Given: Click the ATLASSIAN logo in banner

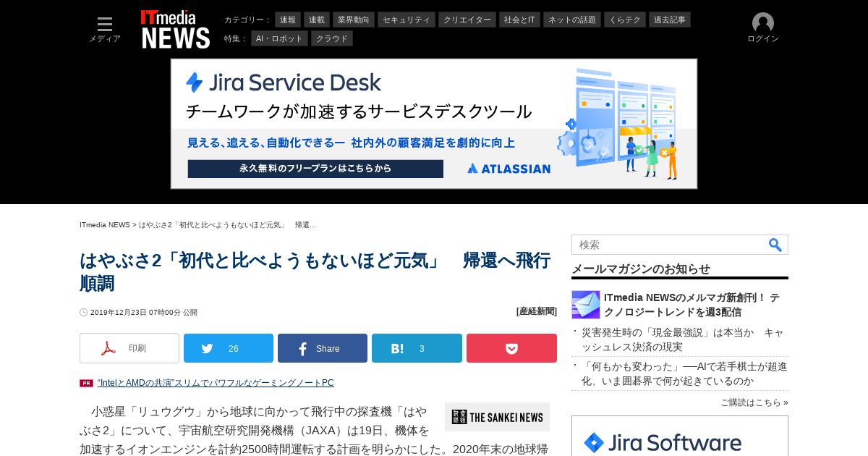Looking at the screenshot, I should point(509,169).
